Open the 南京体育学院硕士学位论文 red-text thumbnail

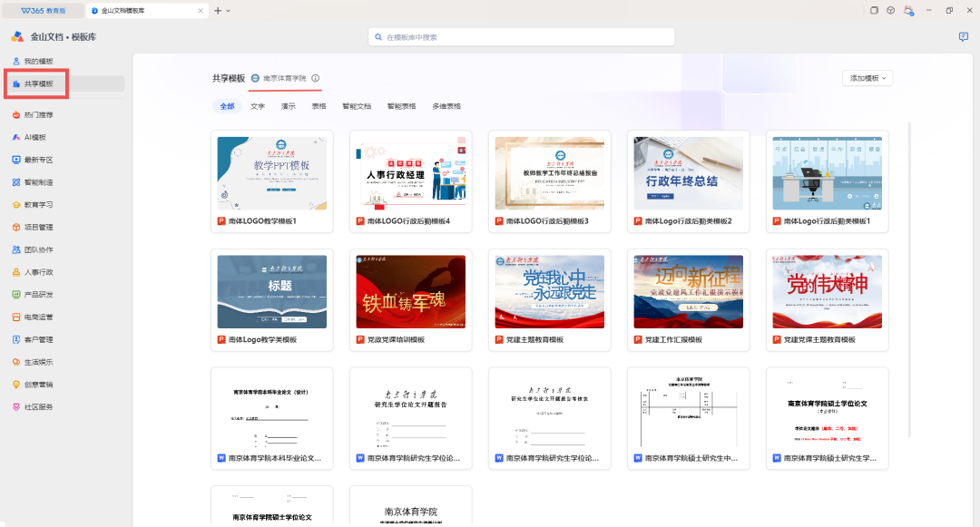pos(827,410)
